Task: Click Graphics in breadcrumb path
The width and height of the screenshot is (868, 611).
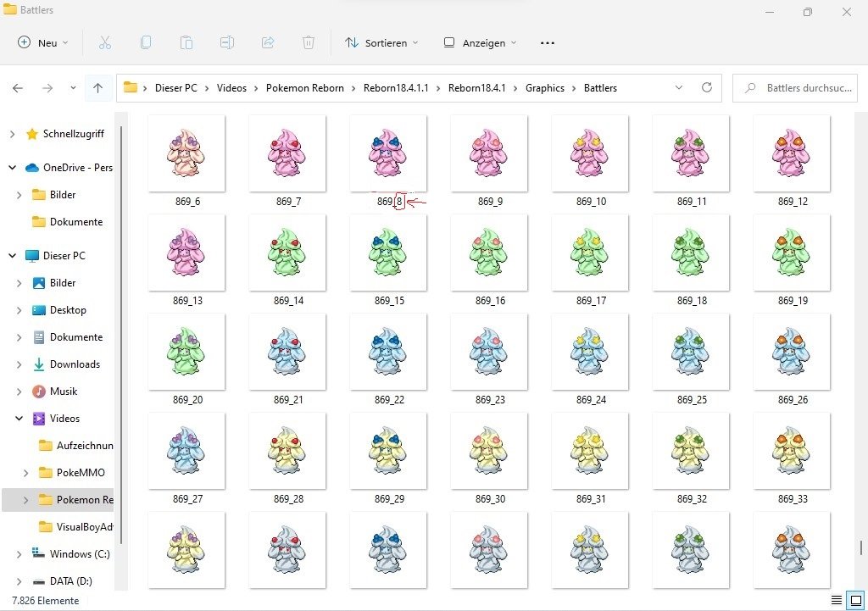Action: 545,88
